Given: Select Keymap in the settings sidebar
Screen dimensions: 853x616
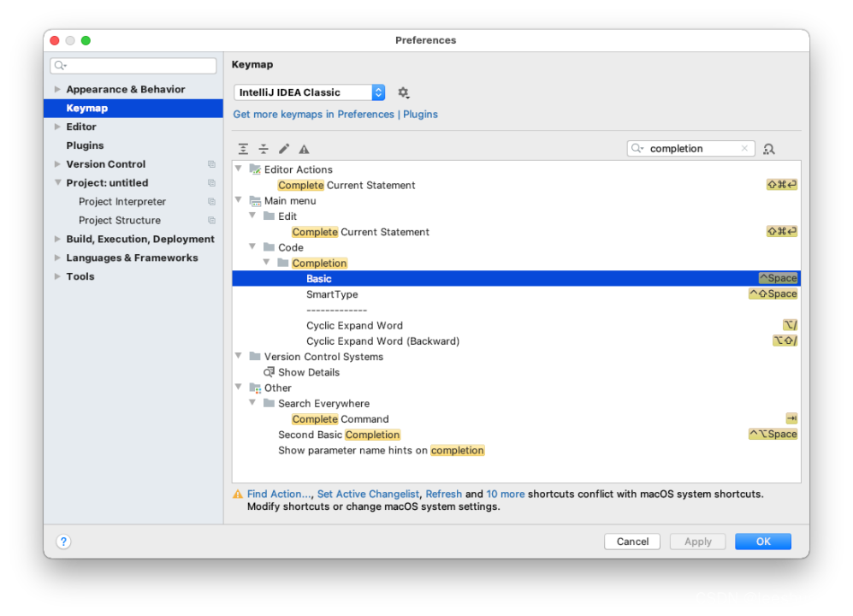Looking at the screenshot, I should (133, 109).
